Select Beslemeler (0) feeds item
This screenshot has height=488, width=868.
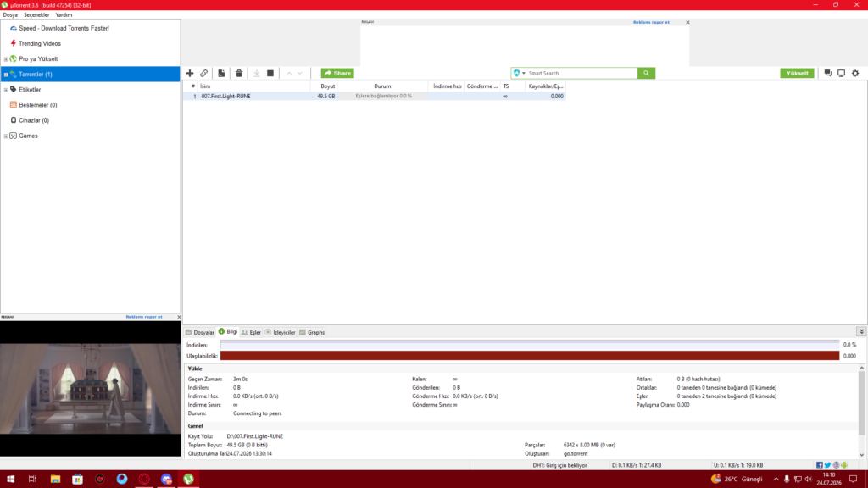click(x=37, y=105)
